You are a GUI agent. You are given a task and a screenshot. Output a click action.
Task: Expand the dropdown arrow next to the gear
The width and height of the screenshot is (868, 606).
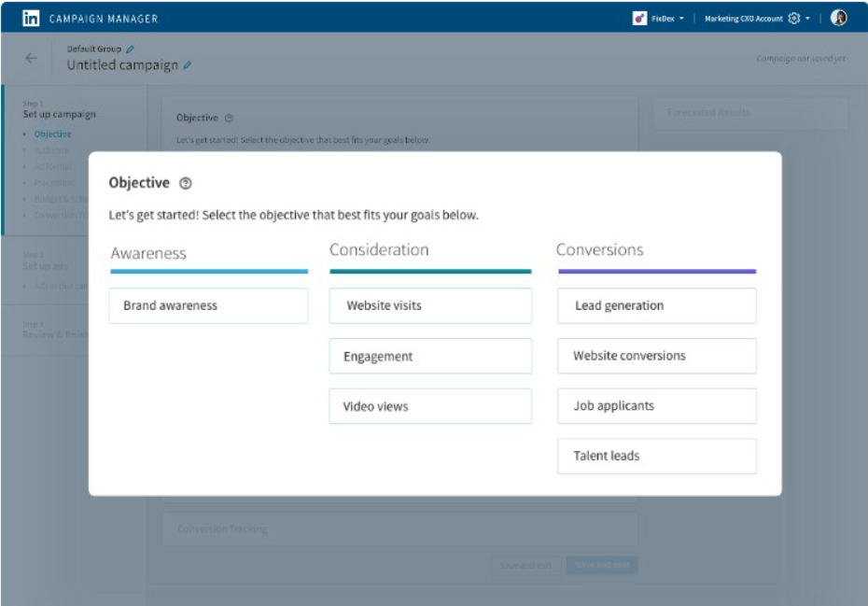(807, 19)
